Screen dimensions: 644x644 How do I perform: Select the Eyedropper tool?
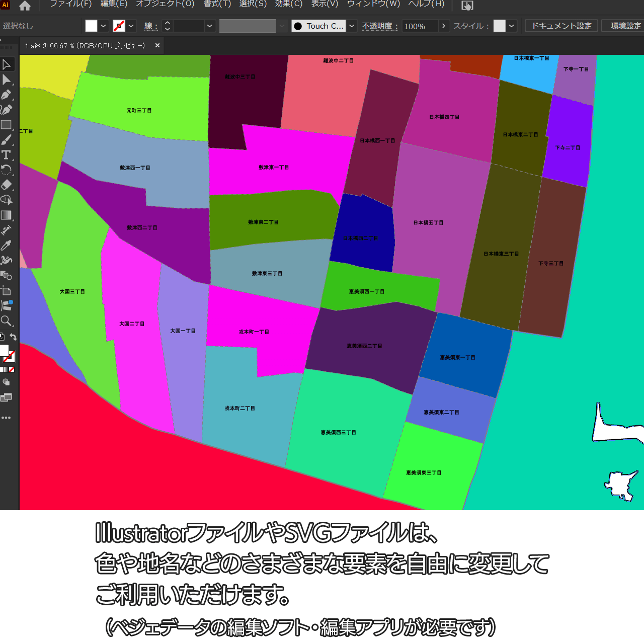pyautogui.click(x=7, y=246)
